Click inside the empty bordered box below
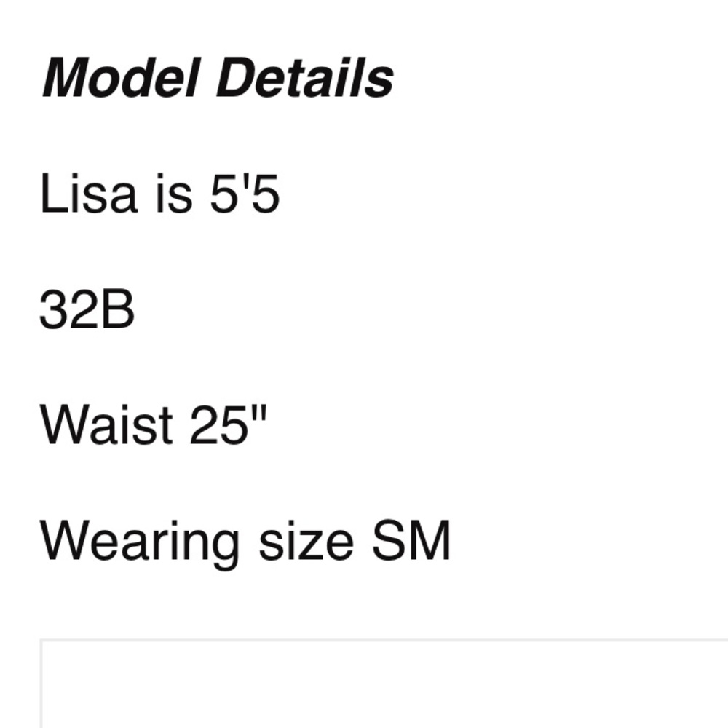 pos(384,685)
